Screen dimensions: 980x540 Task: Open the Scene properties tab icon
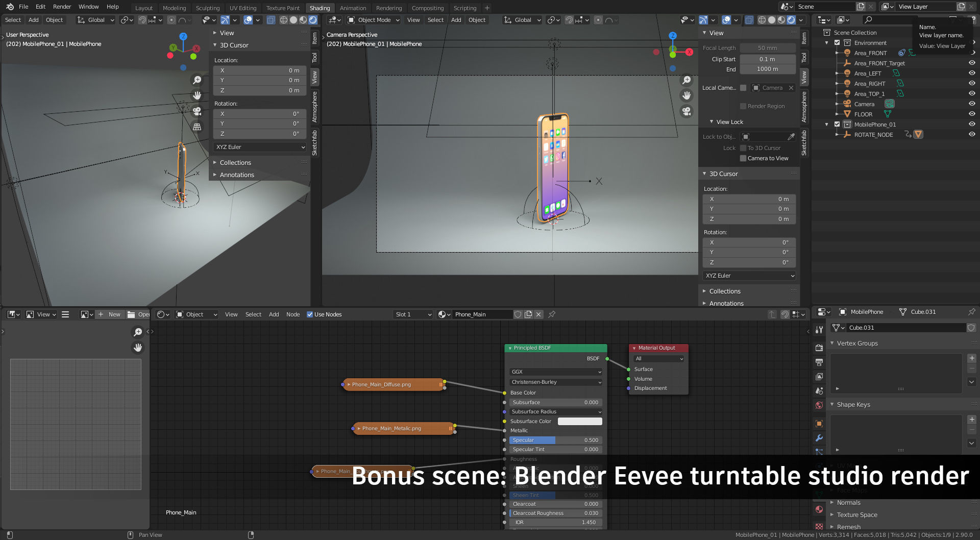[x=819, y=390]
